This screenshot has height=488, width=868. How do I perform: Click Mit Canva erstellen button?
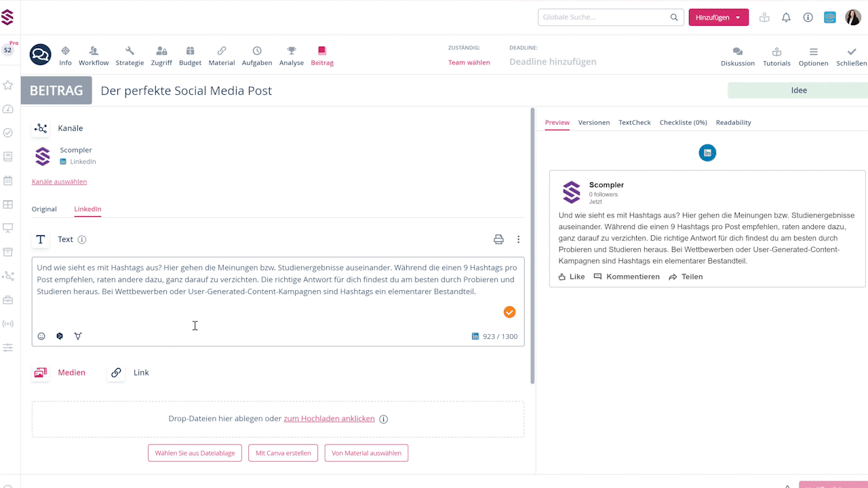coord(283,453)
